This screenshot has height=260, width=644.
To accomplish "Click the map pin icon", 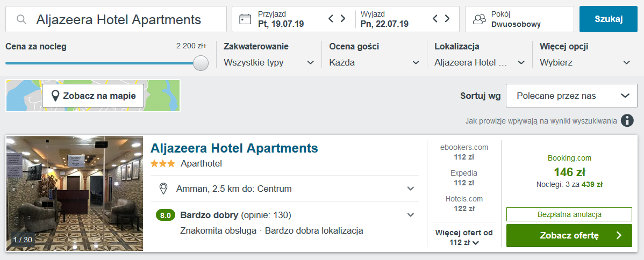I will [55, 96].
